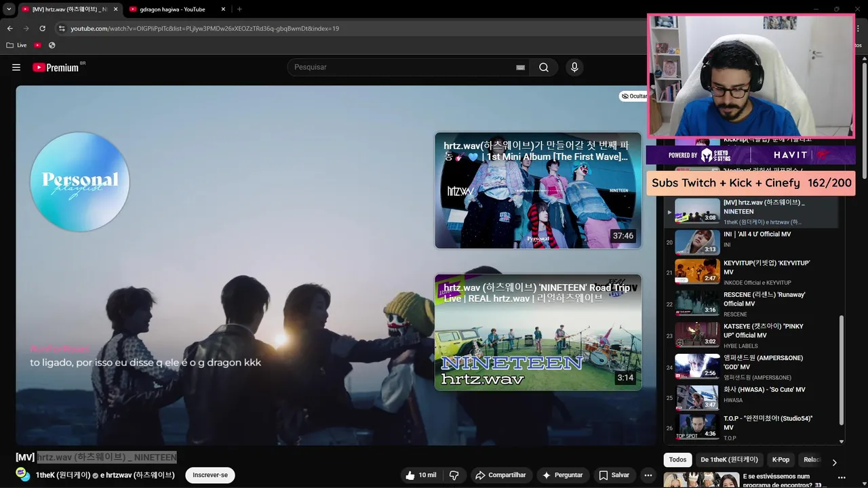868x488 pixels.
Task: Click the globe bookmark icon
Action: [x=52, y=45]
